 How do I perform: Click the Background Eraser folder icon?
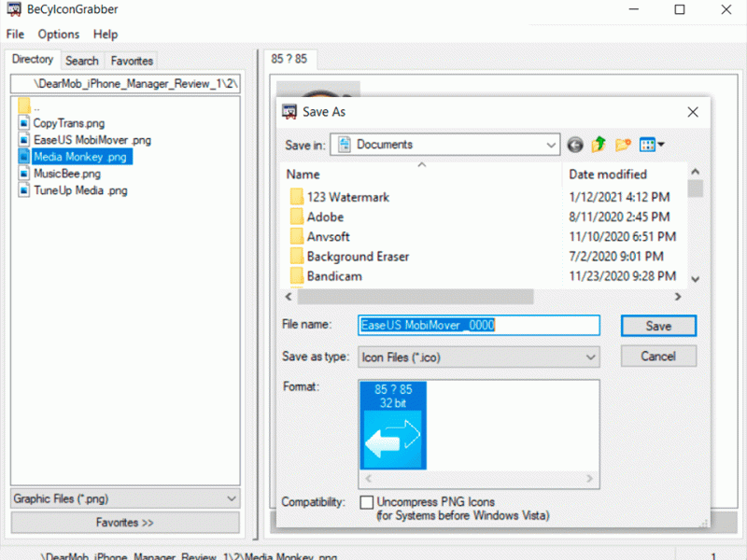coord(296,256)
